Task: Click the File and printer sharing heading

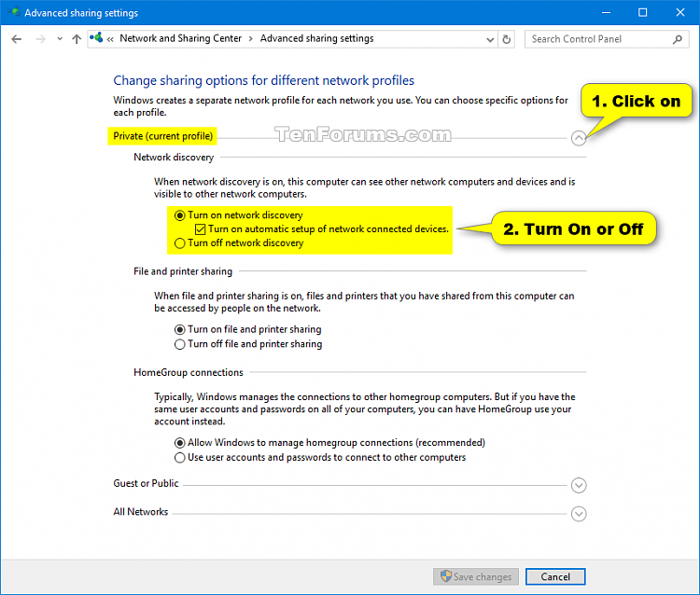Action: click(183, 271)
